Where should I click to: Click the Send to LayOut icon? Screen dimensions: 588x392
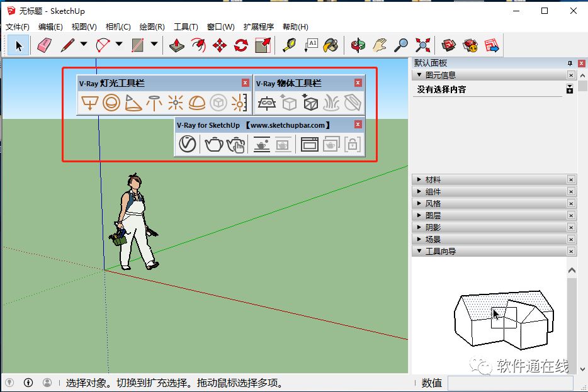tap(492, 45)
